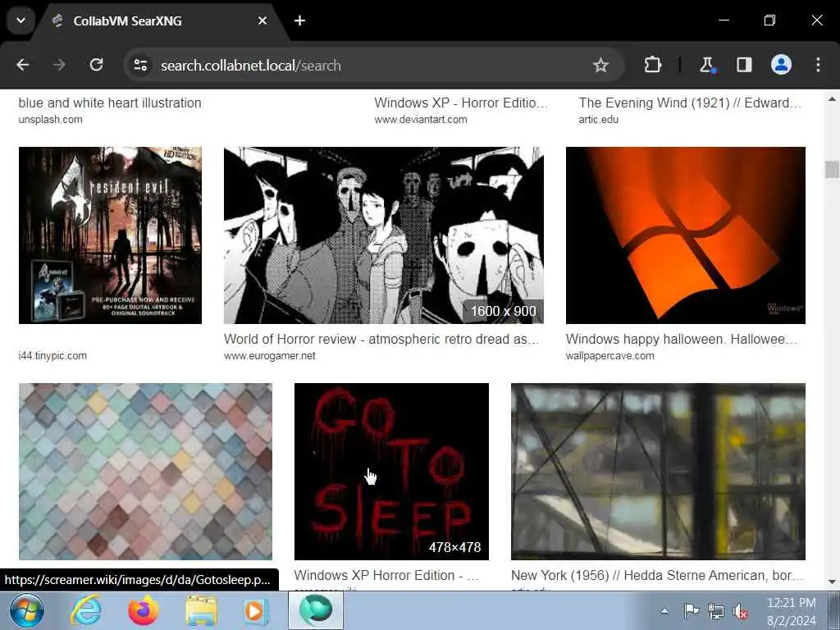Select the active browser taskbar button
Viewport: 840px width, 630px height.
click(x=316, y=610)
